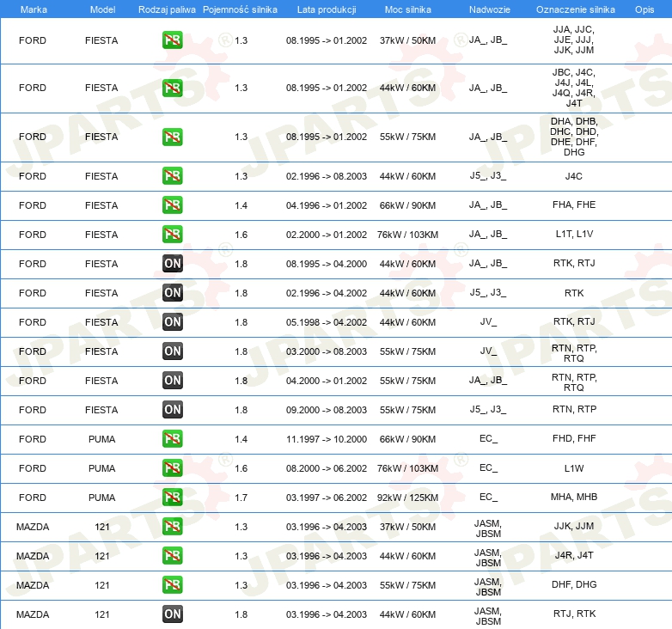672x629 pixels.
Task: Click the Nadwozie column header
Action: (x=490, y=9)
